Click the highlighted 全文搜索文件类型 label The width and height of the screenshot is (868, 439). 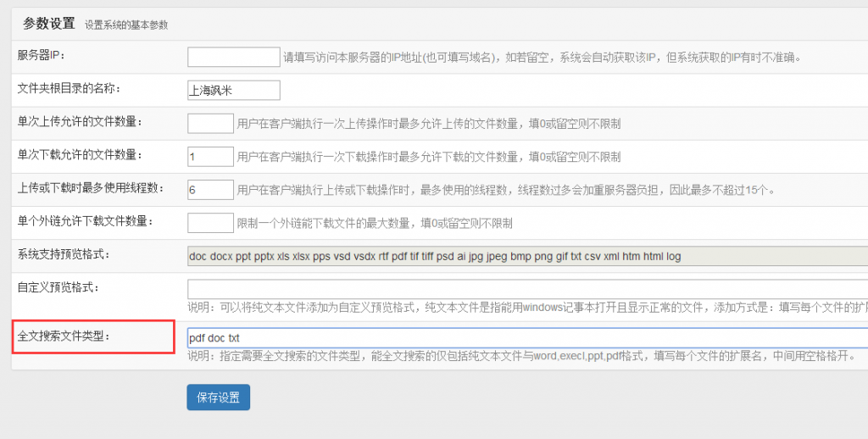[64, 336]
